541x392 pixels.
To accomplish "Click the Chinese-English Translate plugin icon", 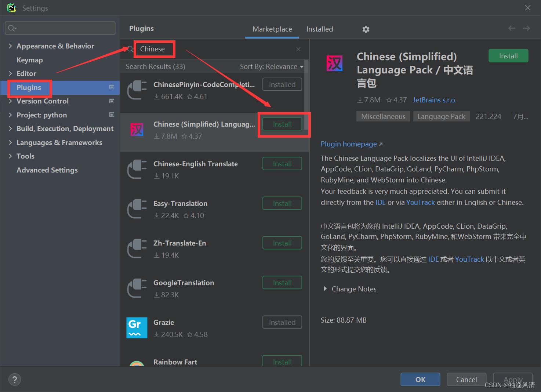I will click(x=137, y=169).
